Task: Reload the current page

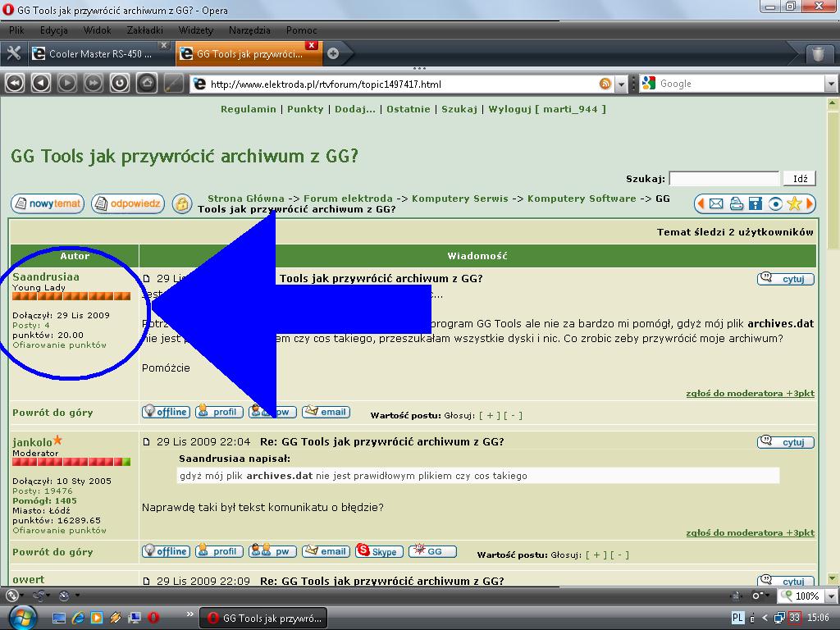Action: 120,83
